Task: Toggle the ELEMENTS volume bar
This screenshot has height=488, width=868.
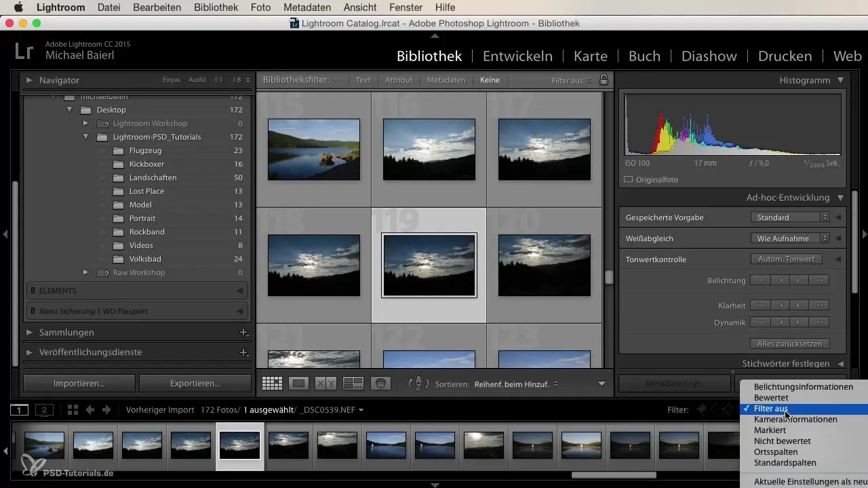Action: (137, 291)
